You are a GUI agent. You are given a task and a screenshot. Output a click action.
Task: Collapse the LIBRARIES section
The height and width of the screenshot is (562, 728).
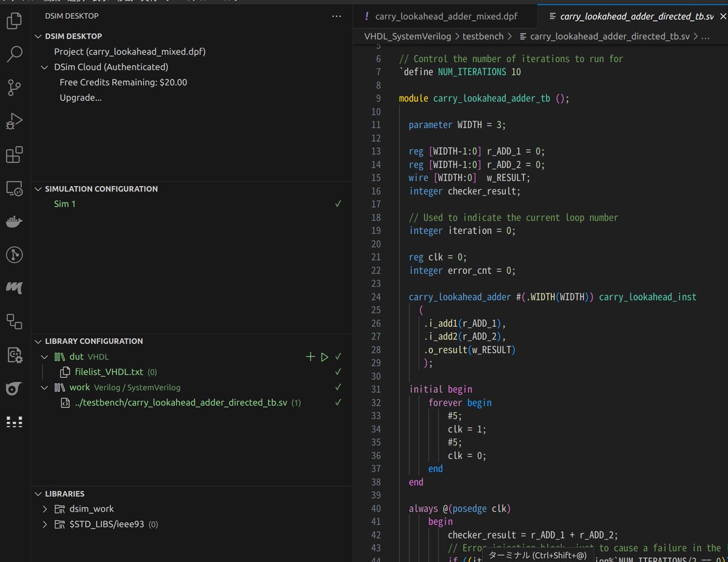click(x=39, y=494)
